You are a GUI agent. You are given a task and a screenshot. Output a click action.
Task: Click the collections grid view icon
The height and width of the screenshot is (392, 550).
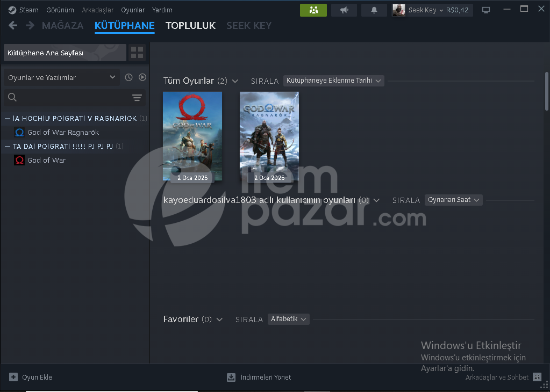tap(137, 53)
